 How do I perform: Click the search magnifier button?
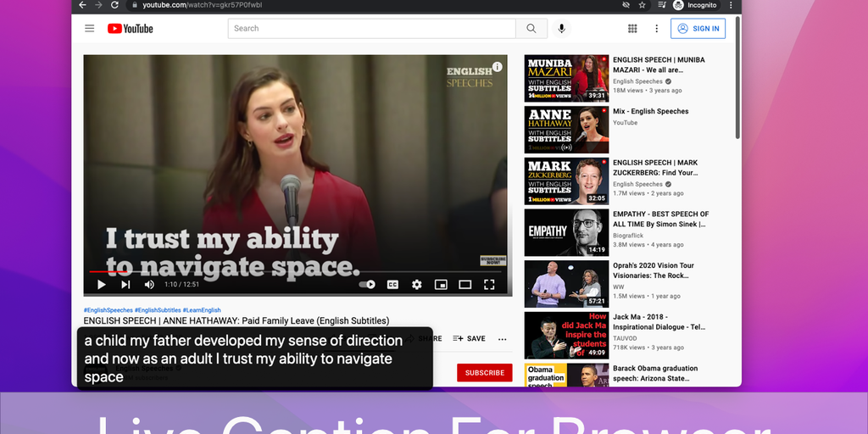point(531,29)
